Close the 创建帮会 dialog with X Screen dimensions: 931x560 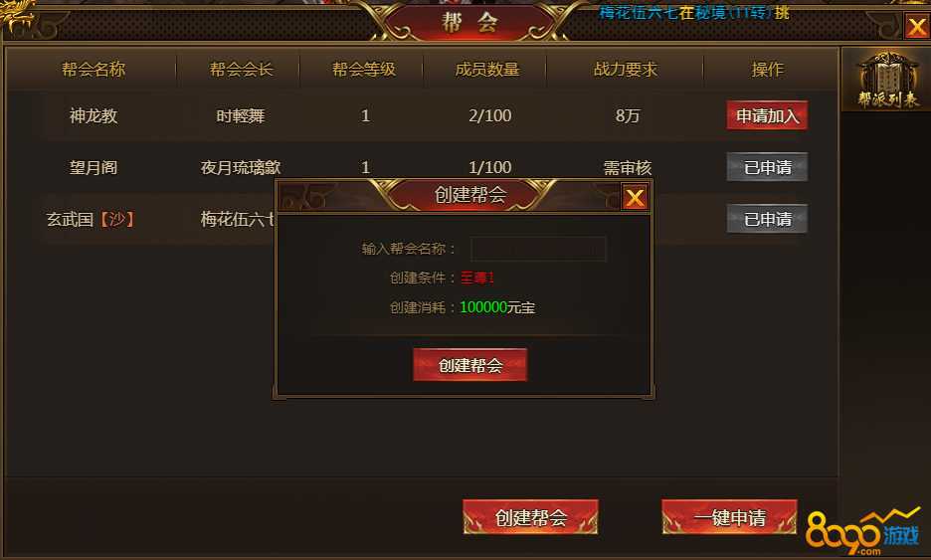point(635,197)
